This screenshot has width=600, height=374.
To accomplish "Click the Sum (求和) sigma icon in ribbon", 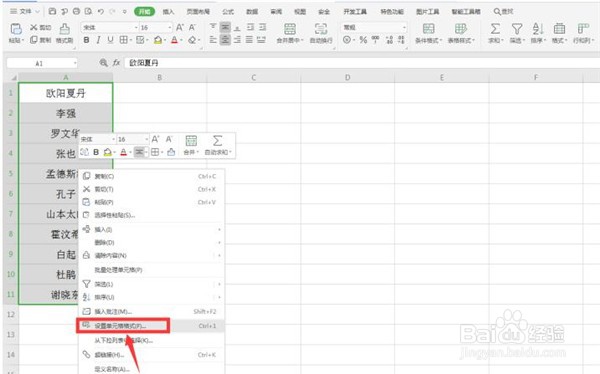I will click(x=495, y=29).
